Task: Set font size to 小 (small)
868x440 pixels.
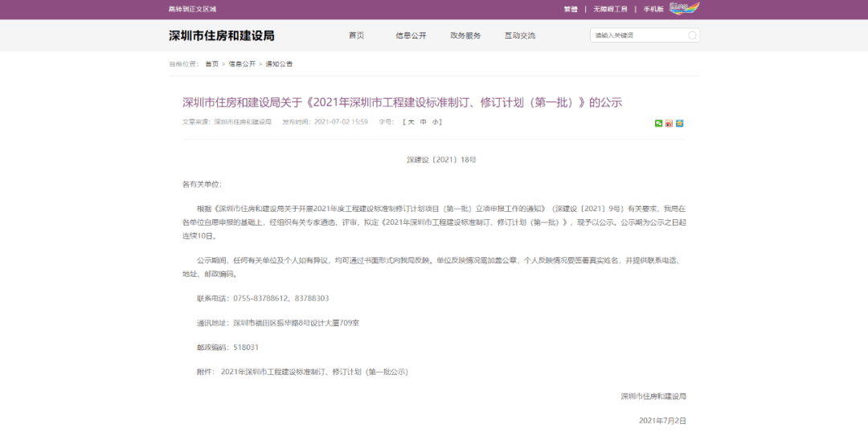Action: tap(435, 122)
